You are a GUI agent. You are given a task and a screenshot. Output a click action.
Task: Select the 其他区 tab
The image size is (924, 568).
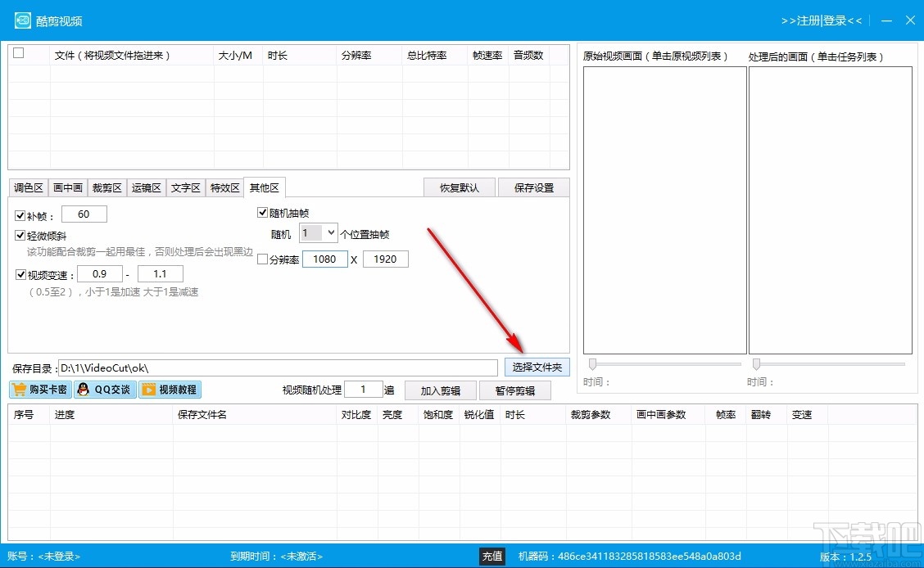pyautogui.click(x=265, y=187)
